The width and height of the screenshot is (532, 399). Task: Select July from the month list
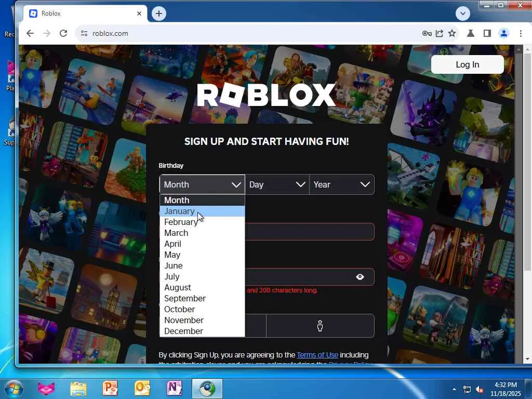point(202,276)
